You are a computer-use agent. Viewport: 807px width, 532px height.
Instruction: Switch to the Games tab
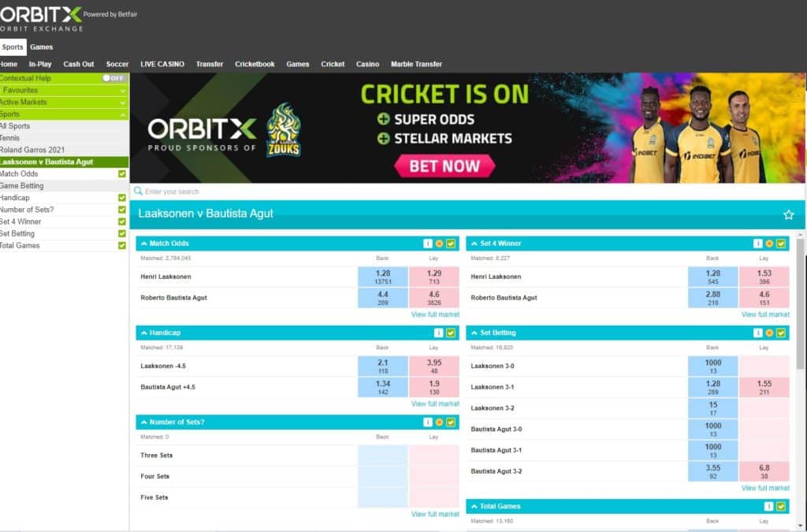point(41,47)
